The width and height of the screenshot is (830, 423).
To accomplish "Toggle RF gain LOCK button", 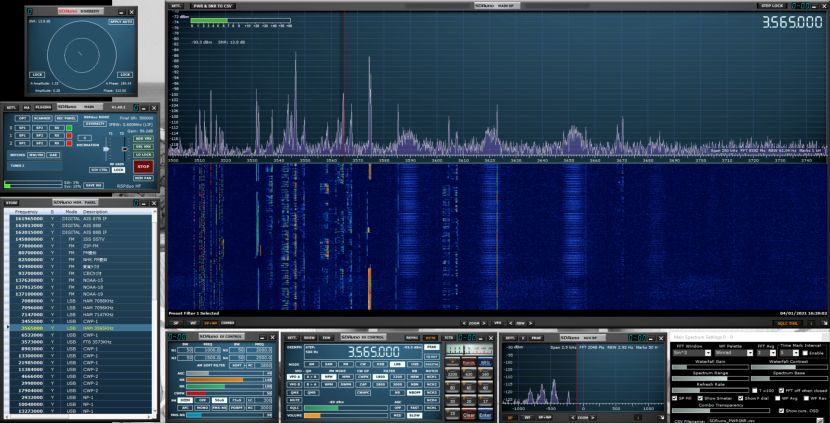I will 118,170.
